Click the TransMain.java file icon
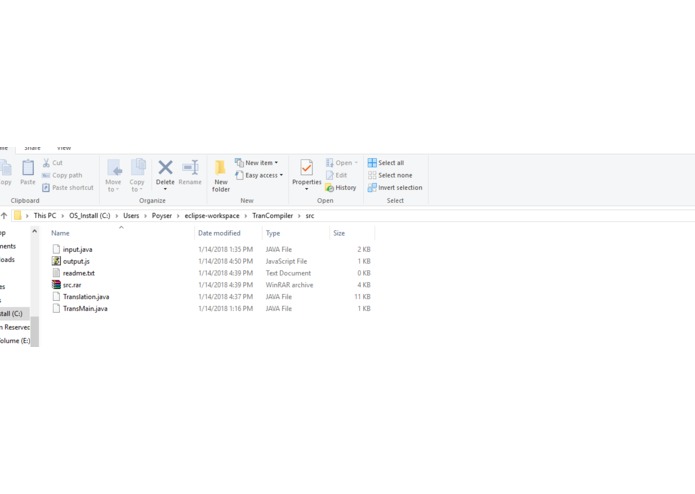Screen dimensions: 695x494 (56, 308)
